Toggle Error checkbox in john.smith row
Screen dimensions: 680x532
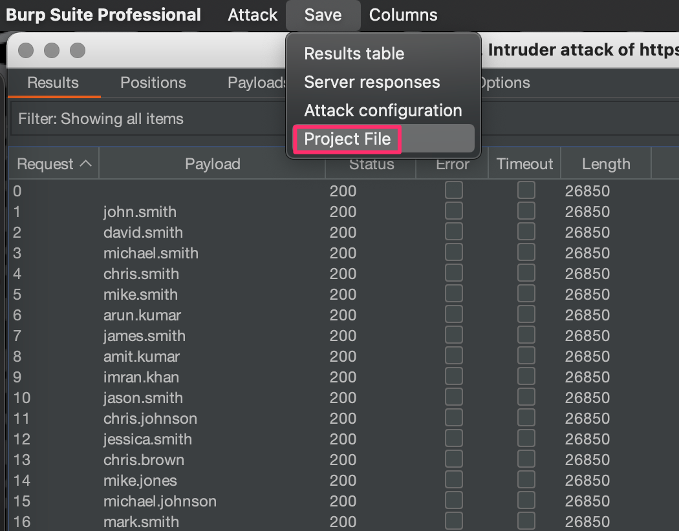click(454, 212)
